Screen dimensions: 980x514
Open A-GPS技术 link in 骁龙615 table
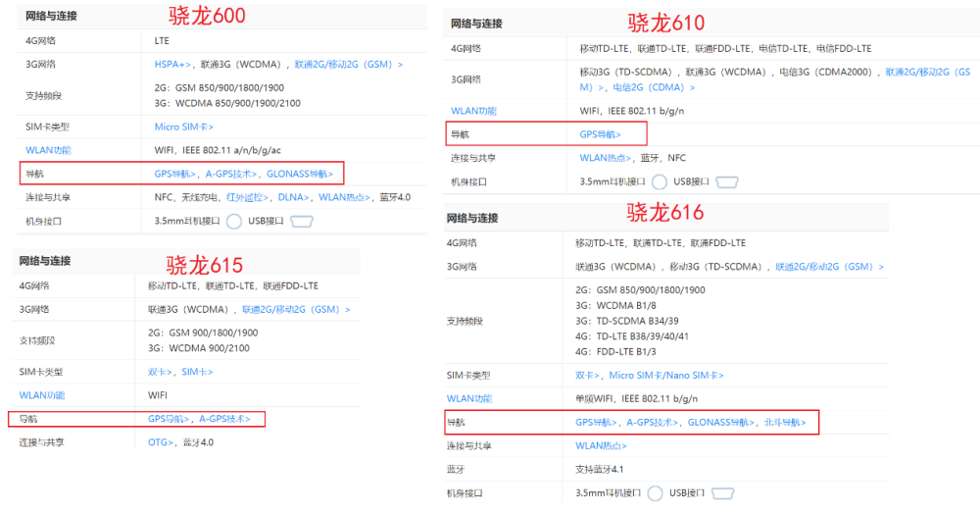[224, 419]
